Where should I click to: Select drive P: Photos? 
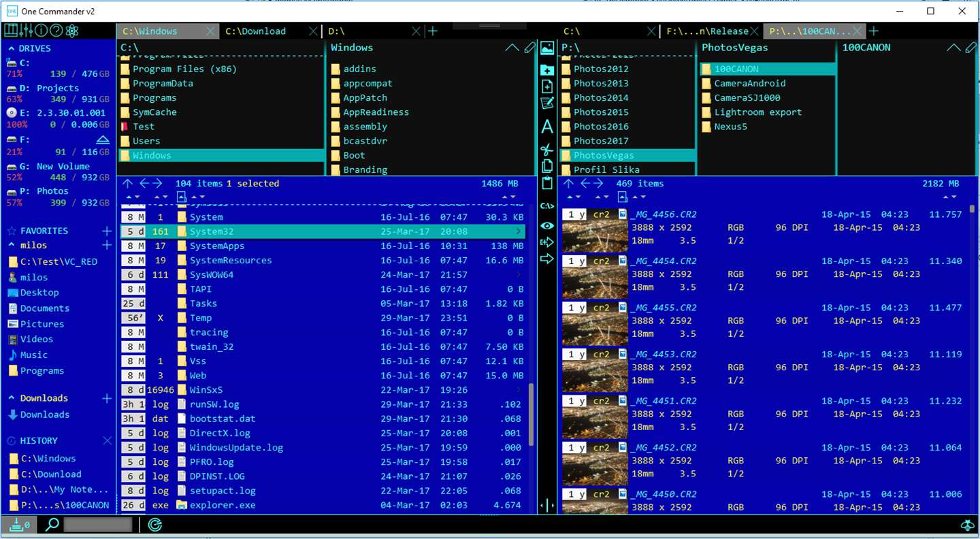tap(59, 197)
